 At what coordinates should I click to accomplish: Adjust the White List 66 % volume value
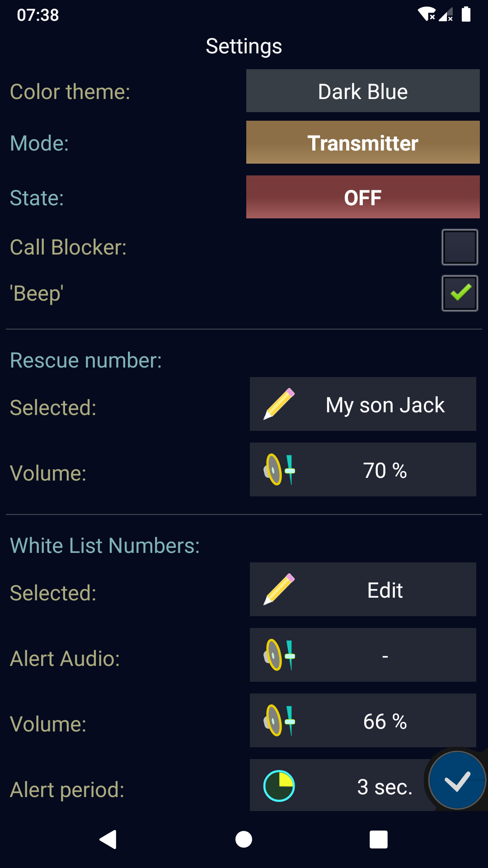coord(385,721)
